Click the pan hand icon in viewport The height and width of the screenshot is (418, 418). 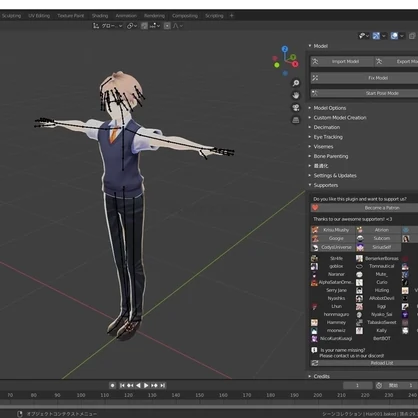point(296,95)
